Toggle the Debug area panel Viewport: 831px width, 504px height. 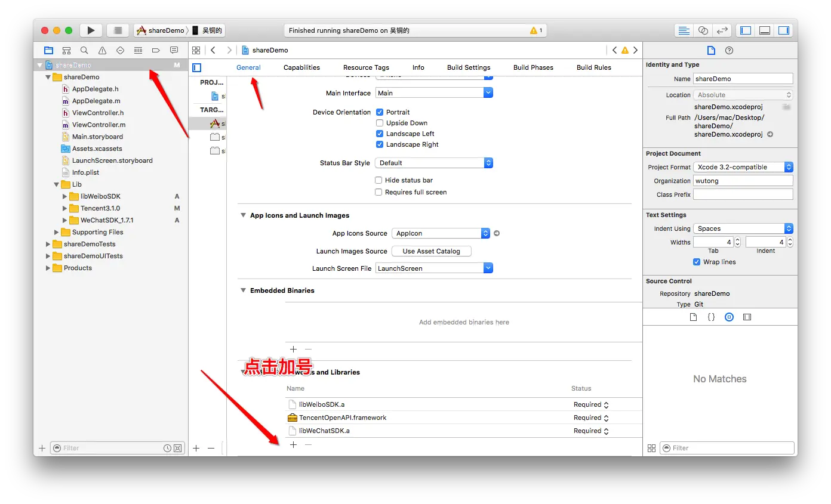click(x=765, y=30)
